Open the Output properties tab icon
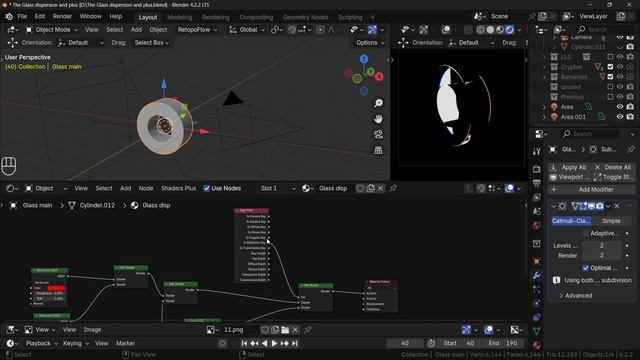 point(537,183)
